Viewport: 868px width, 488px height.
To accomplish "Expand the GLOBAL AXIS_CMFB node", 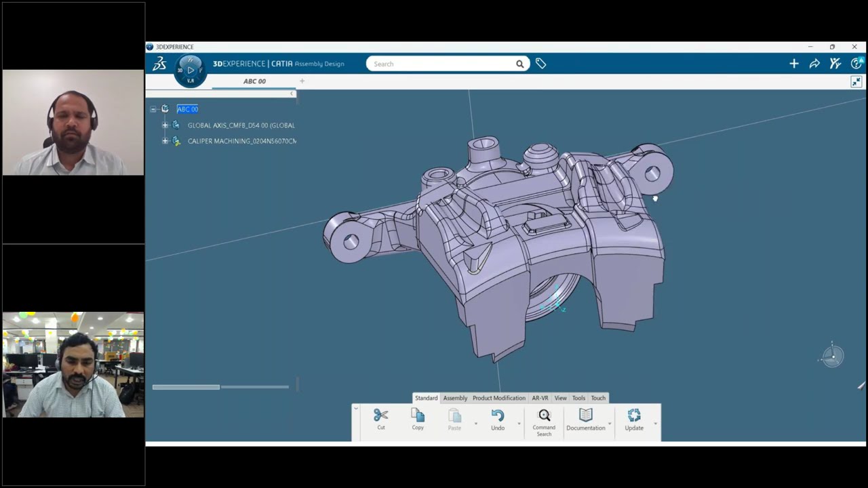I will tap(165, 125).
